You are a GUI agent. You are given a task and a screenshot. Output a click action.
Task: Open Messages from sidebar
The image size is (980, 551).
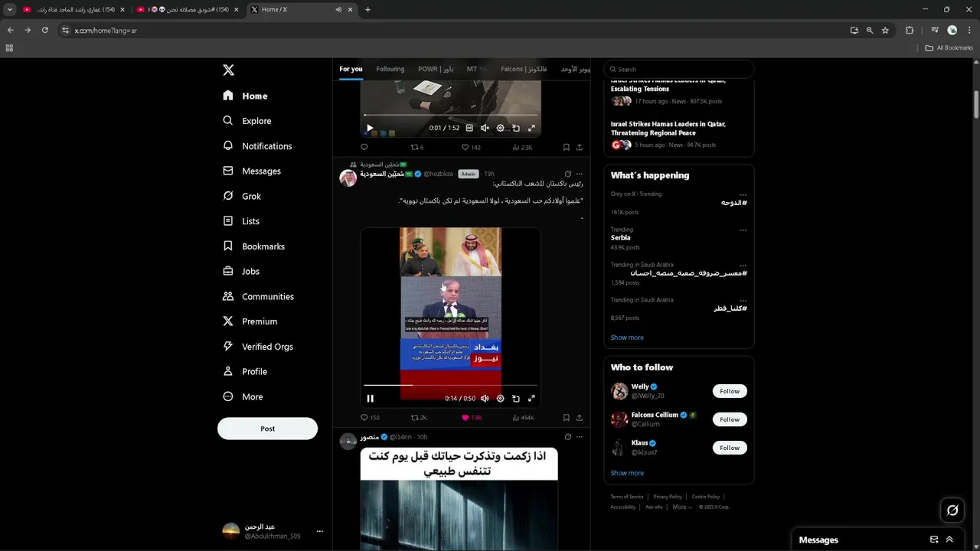point(252,171)
